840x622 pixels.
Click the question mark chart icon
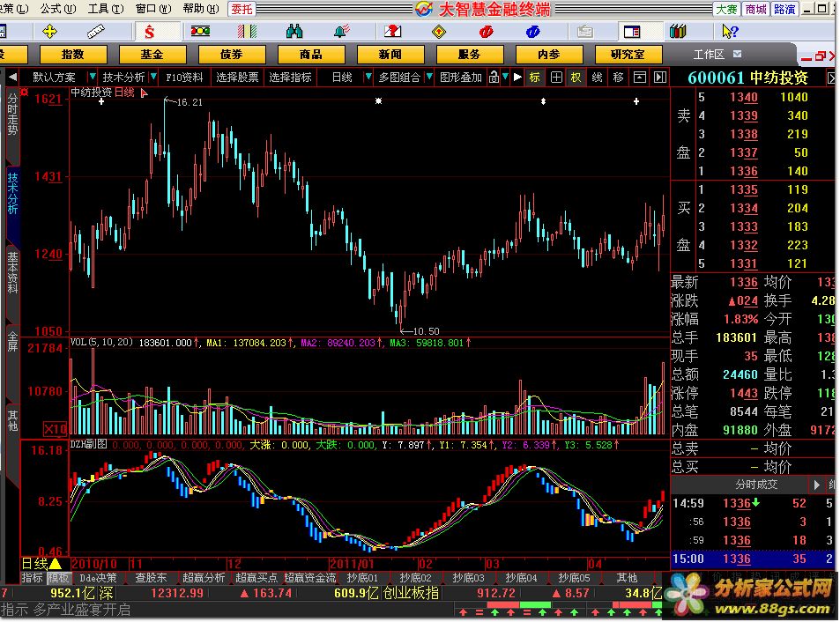(x=393, y=32)
